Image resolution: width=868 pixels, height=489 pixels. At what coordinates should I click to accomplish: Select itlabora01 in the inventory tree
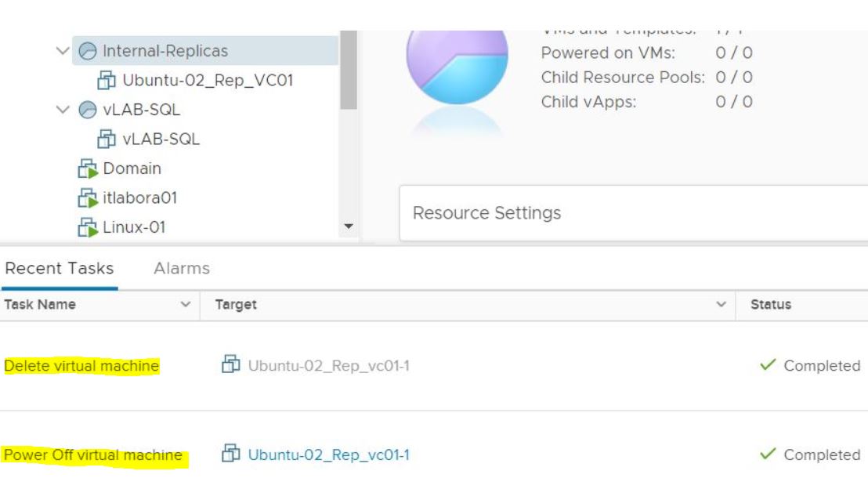140,197
